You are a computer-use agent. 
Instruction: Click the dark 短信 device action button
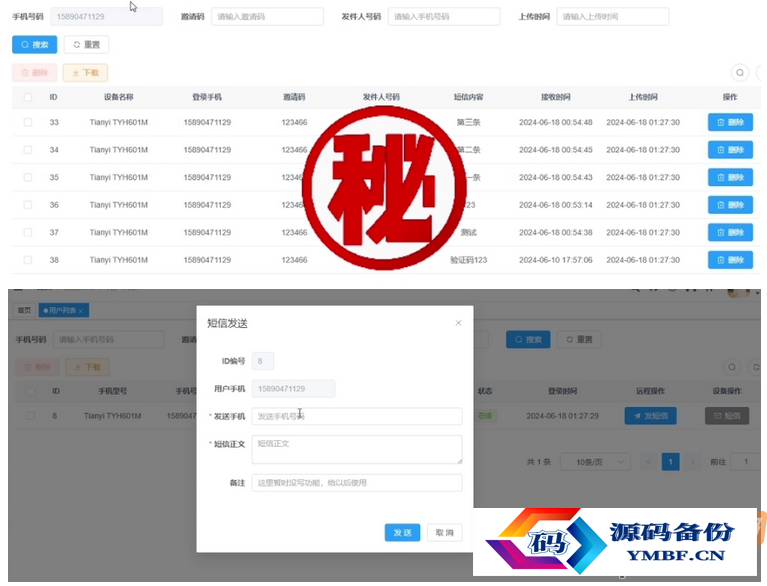pyautogui.click(x=727, y=416)
